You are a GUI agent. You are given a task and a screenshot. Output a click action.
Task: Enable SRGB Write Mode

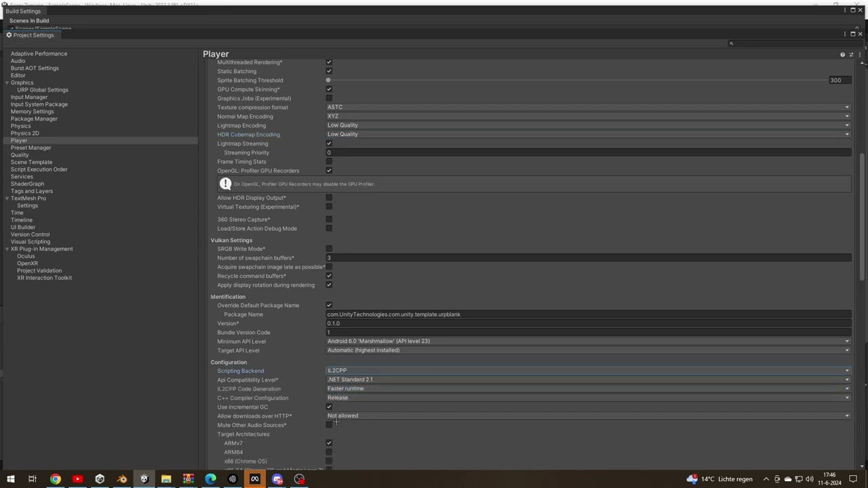point(329,249)
